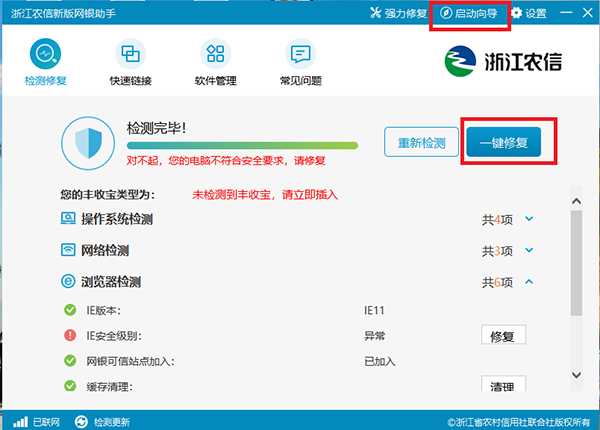600x430 pixels.
Task: Click the 强力修复 wrench tool
Action: [x=398, y=13]
